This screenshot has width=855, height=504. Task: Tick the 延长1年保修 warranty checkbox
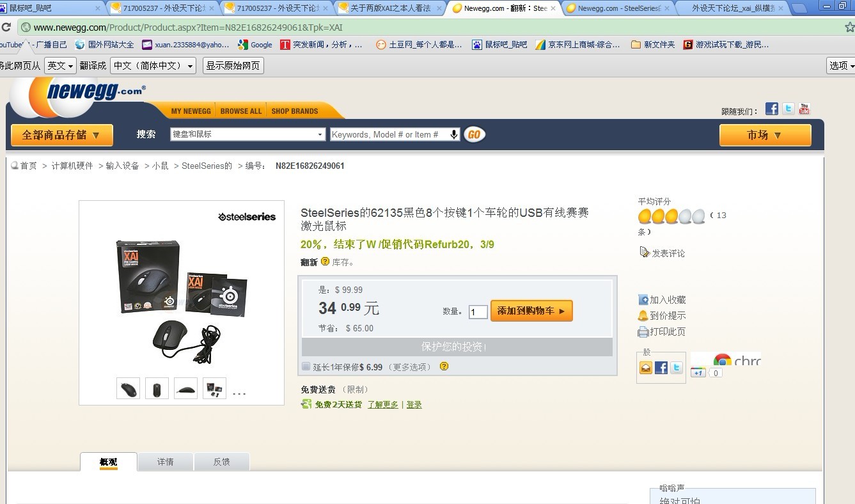306,366
